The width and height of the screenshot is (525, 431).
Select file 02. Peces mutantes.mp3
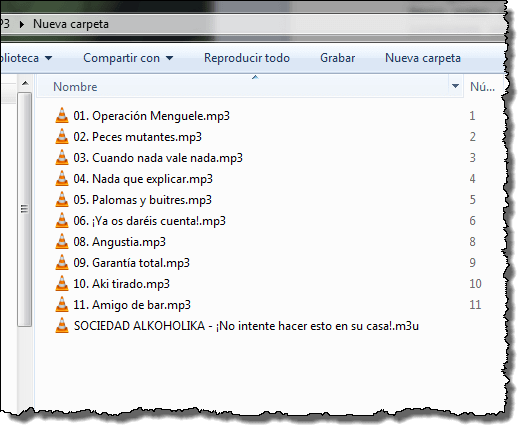tap(138, 137)
